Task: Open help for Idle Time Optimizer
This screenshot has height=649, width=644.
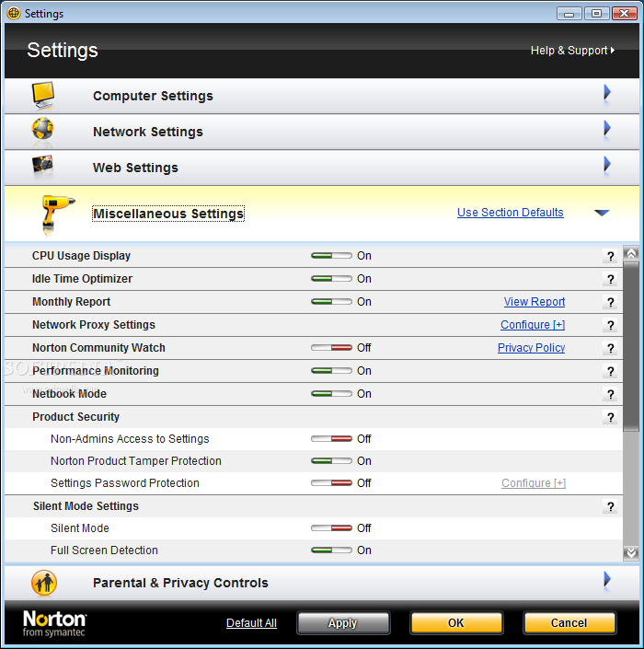Action: tap(610, 279)
